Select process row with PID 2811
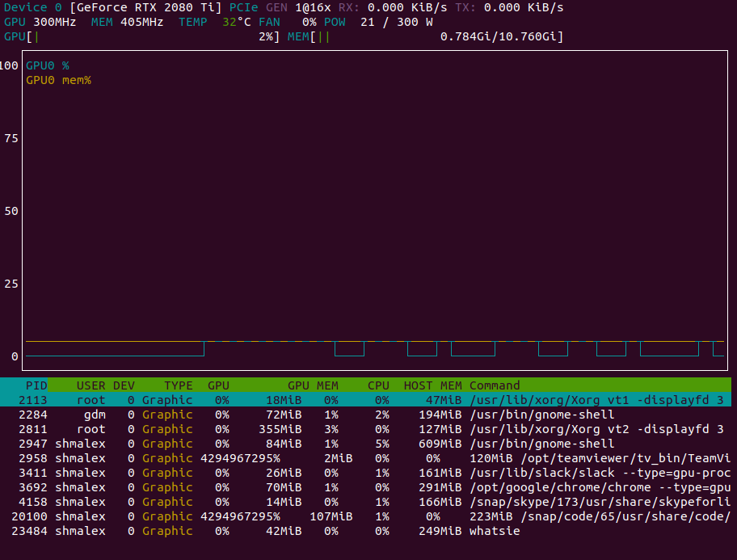The width and height of the screenshot is (737, 560). click(366, 429)
